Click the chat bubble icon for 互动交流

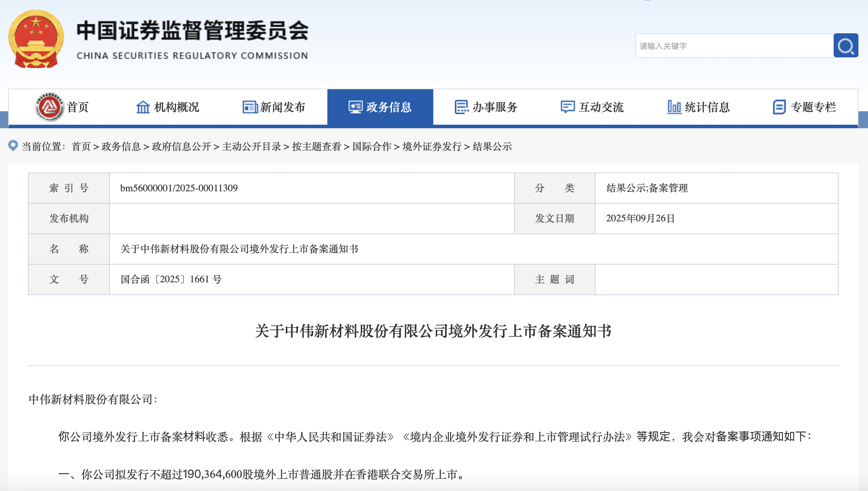point(568,107)
